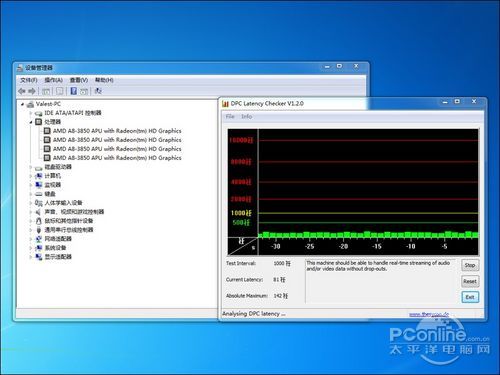
Task: Click the DPC Latency Checker title bar icon
Action: coord(225,104)
